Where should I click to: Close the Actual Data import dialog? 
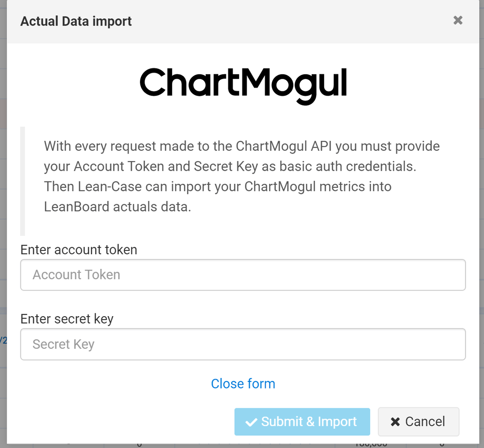coord(458,20)
